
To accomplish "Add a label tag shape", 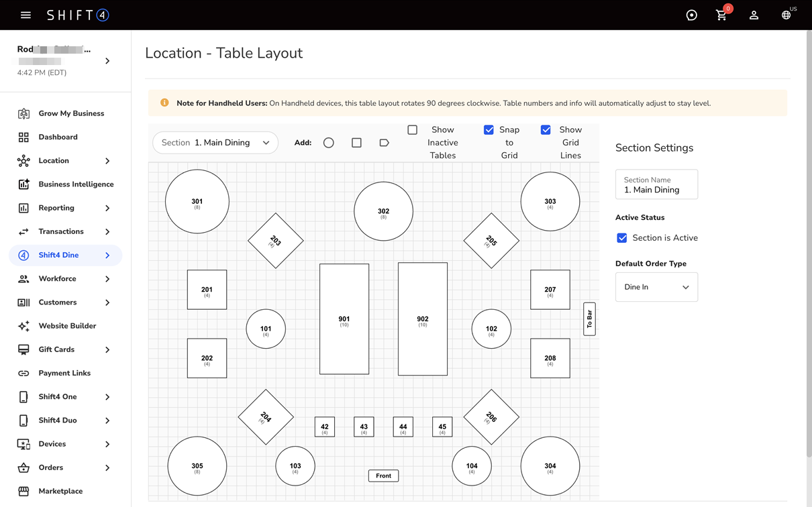I will (384, 143).
